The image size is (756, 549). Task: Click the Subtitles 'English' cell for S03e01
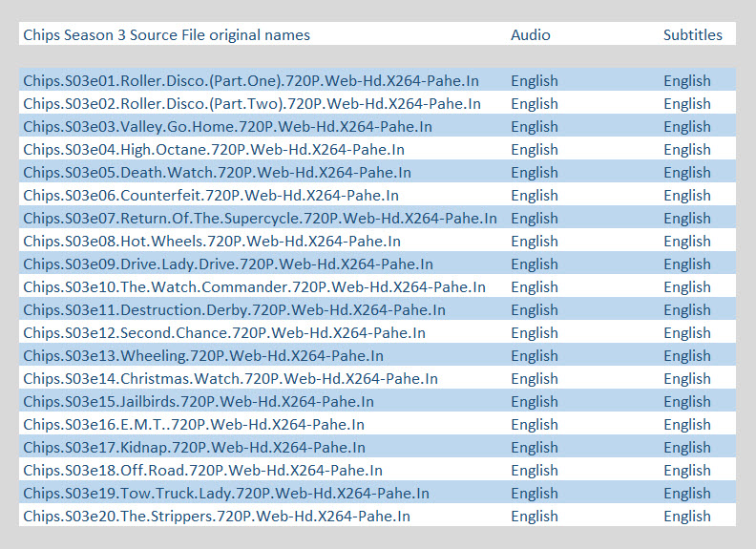pos(687,81)
